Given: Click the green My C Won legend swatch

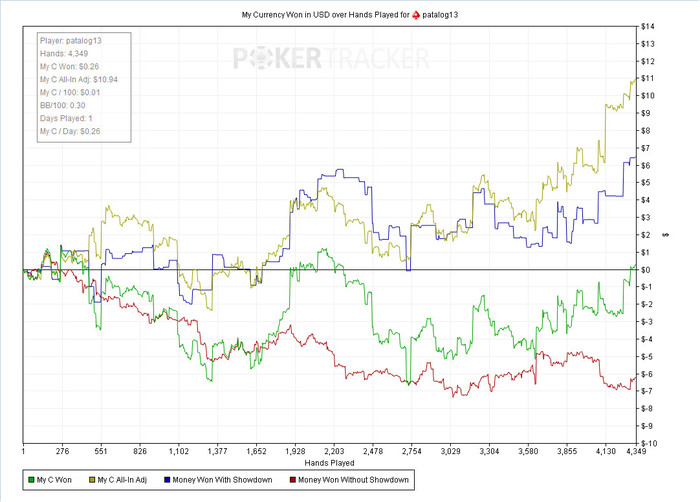Looking at the screenshot, I should (x=31, y=480).
